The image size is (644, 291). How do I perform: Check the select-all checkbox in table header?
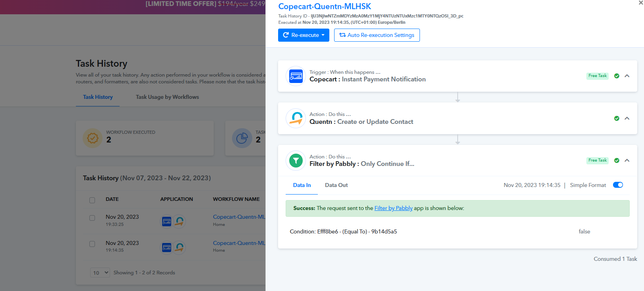coord(92,200)
